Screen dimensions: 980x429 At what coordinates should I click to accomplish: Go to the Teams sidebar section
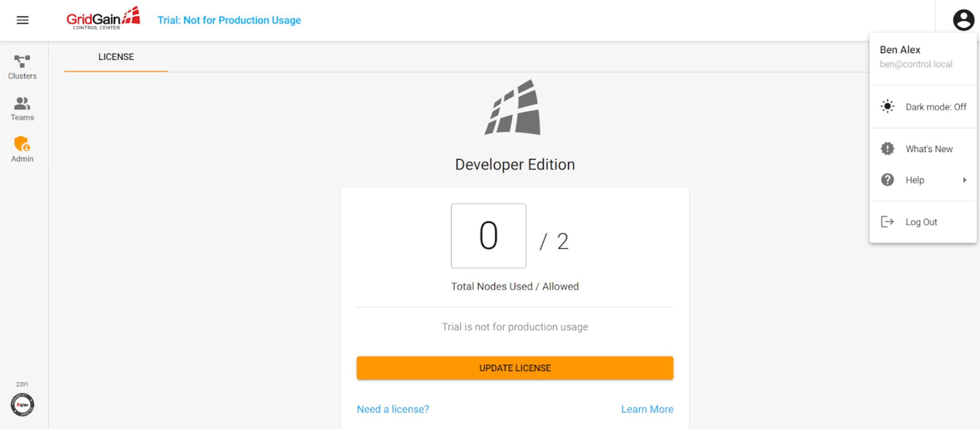click(22, 108)
